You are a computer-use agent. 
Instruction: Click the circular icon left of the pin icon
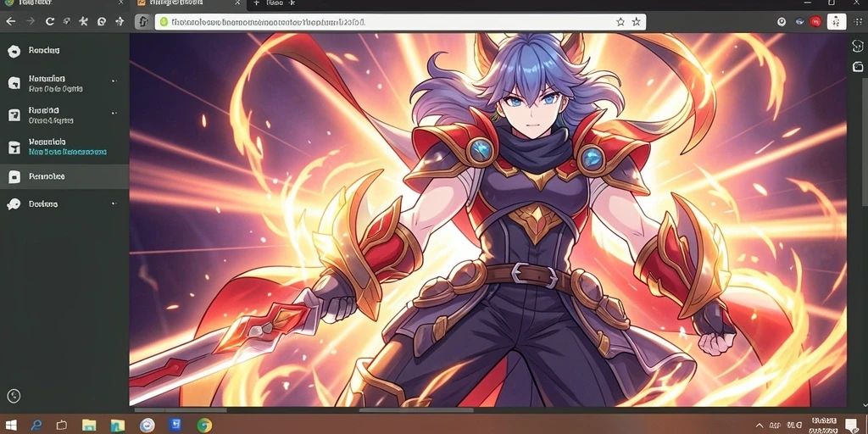pos(102,21)
